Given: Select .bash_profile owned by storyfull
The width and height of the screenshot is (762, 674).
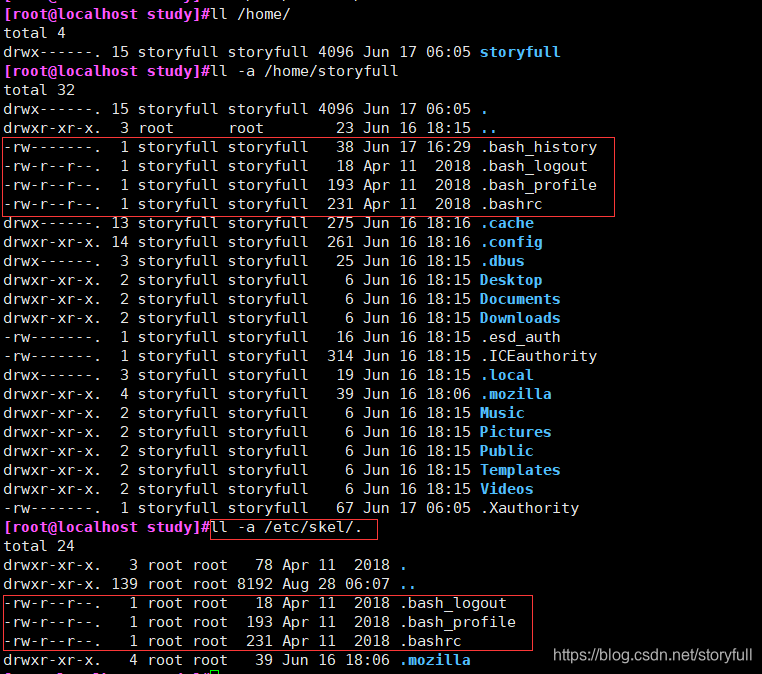Looking at the screenshot, I should (x=538, y=185).
